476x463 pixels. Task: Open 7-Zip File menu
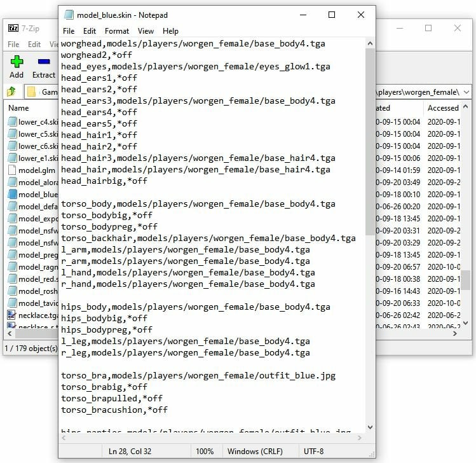pos(13,45)
